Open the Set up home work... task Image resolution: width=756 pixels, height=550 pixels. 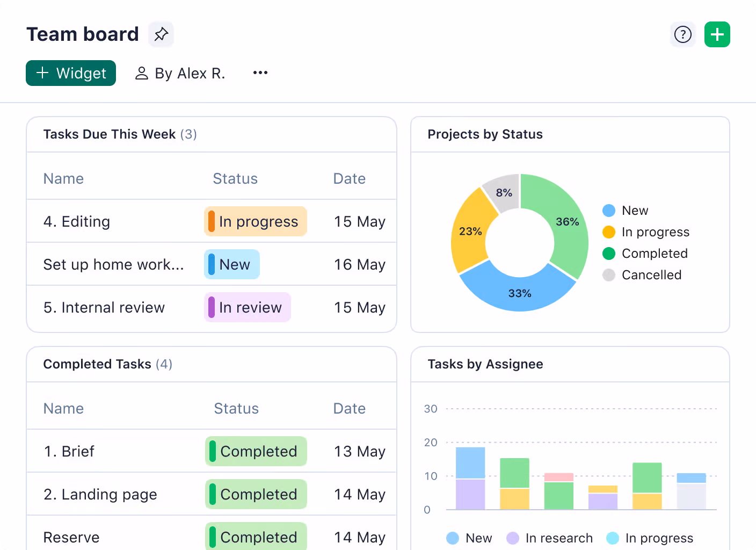[x=114, y=264]
